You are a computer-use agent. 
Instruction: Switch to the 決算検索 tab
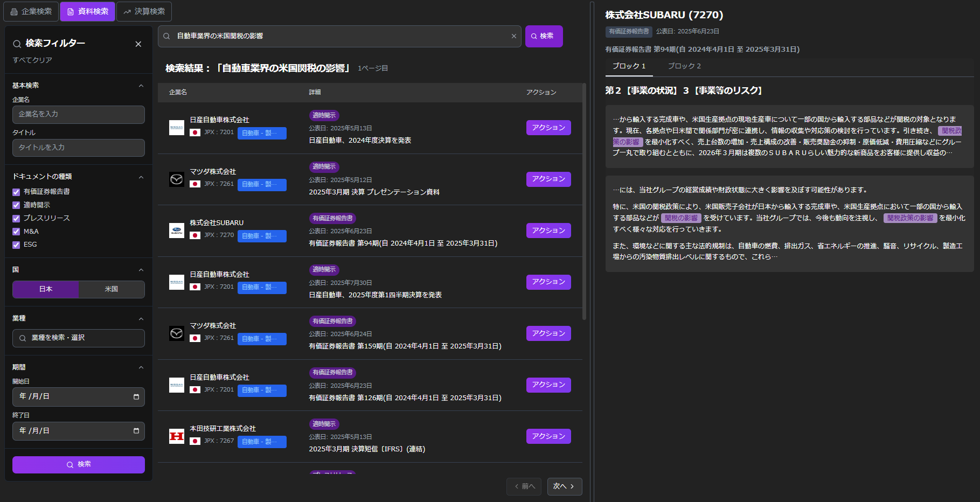pos(144,11)
